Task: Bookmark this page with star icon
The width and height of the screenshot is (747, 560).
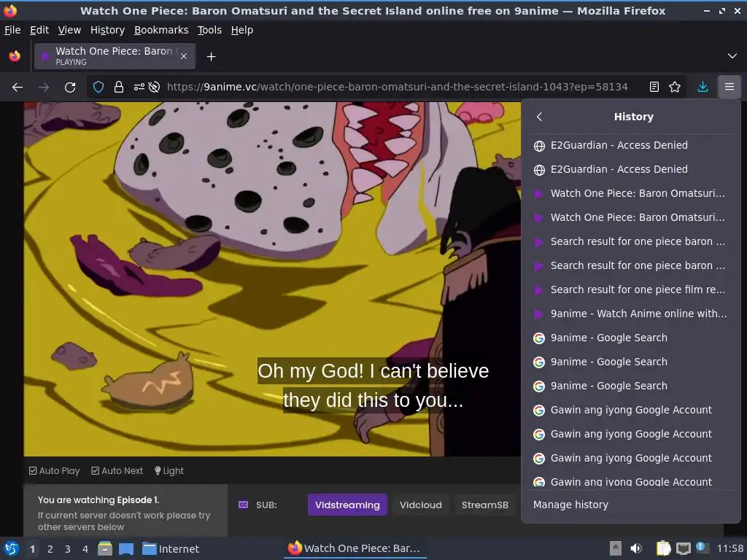Action: coord(675,87)
